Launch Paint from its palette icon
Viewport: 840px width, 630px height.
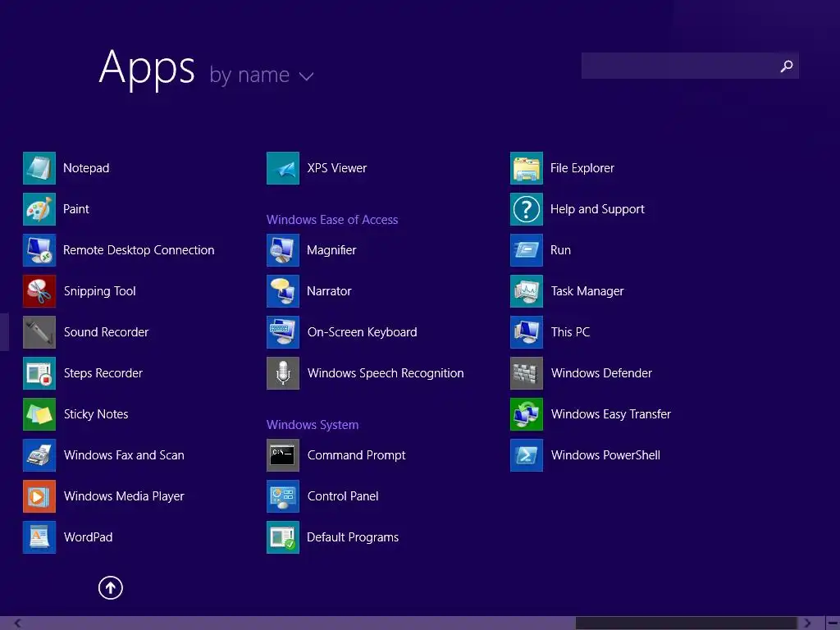(x=39, y=209)
